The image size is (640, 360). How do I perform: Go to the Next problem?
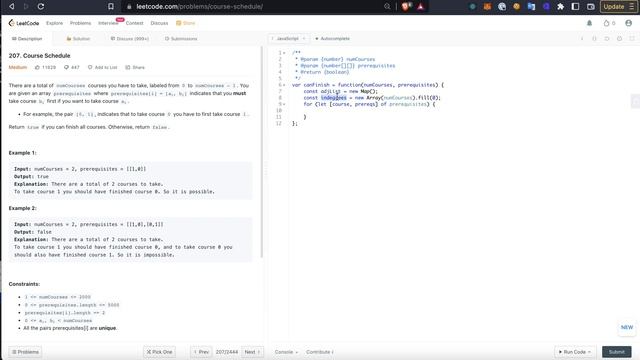(x=252, y=352)
